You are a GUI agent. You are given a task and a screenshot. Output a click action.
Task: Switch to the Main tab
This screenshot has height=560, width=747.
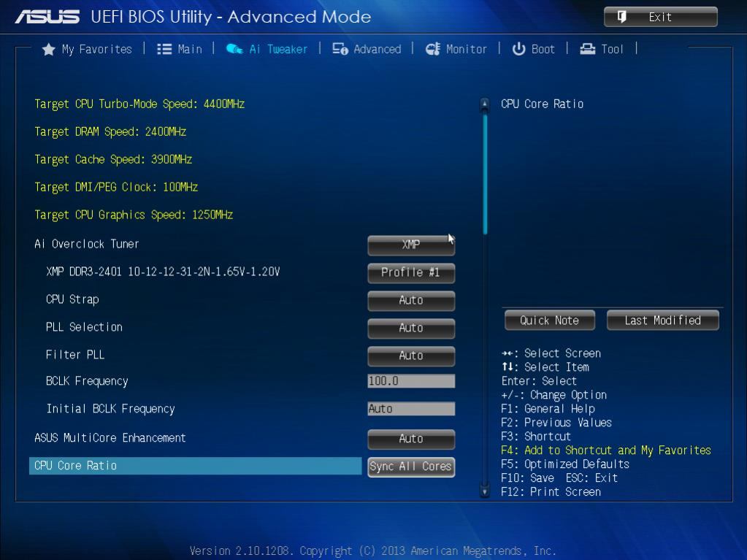pyautogui.click(x=180, y=49)
